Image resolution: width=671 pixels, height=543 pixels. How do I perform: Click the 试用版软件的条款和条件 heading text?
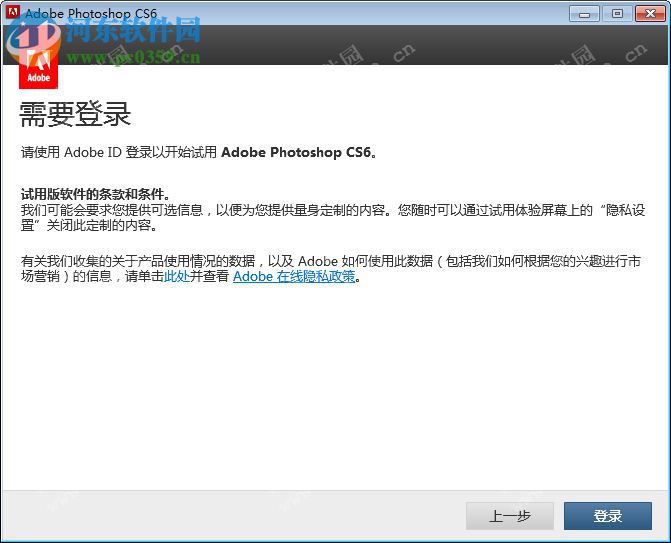(95, 194)
